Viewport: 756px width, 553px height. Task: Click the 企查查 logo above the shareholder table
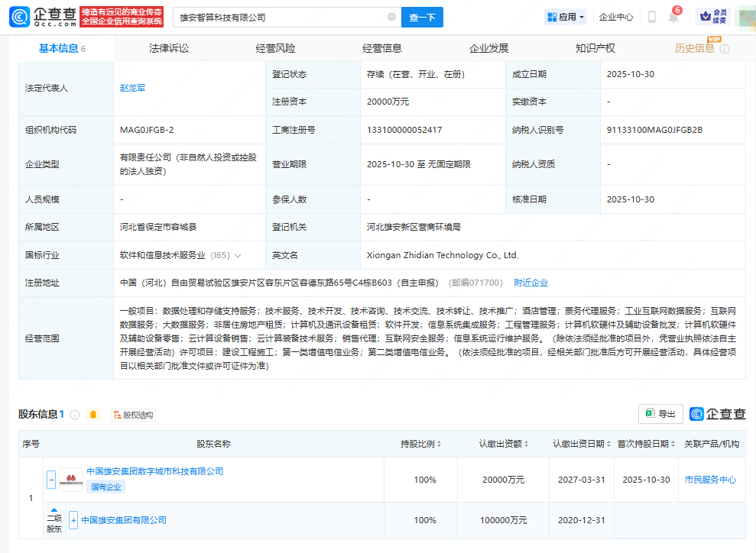717,414
